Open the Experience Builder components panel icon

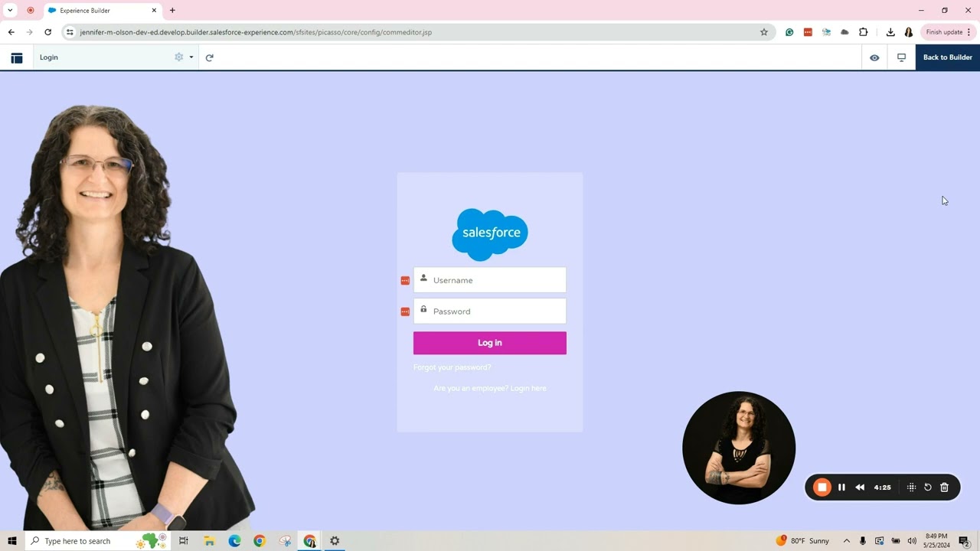pyautogui.click(x=17, y=57)
